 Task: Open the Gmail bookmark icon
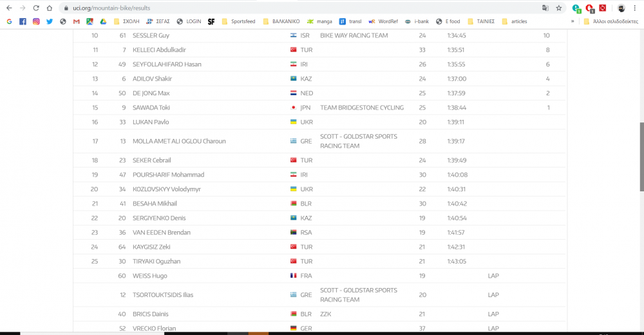point(76,21)
